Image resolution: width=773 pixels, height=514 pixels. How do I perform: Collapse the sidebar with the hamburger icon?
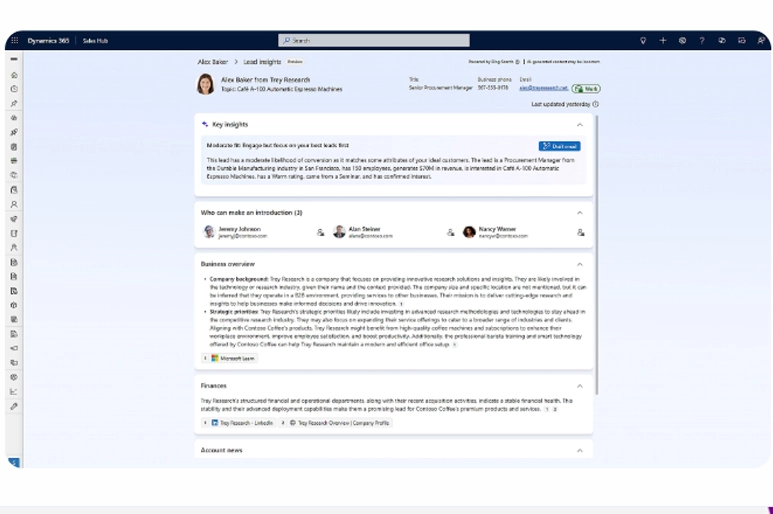(x=14, y=59)
